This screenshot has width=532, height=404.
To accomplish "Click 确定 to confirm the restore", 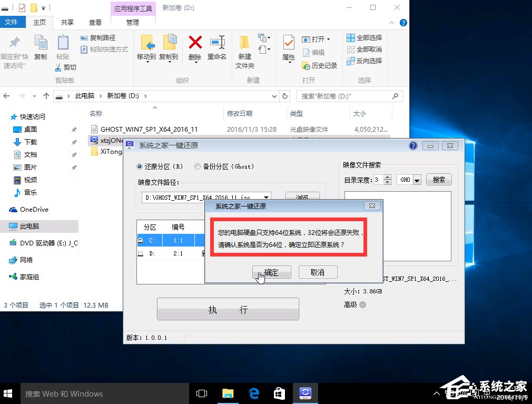I will pyautogui.click(x=271, y=272).
